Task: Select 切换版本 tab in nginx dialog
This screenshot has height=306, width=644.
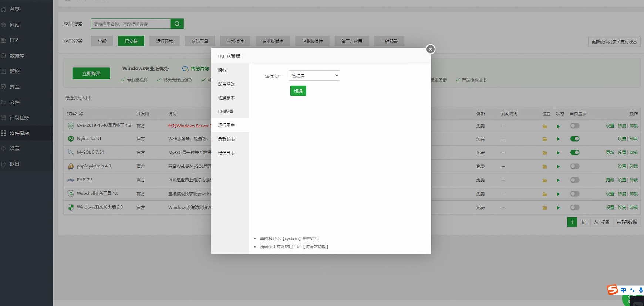Action: (230, 98)
